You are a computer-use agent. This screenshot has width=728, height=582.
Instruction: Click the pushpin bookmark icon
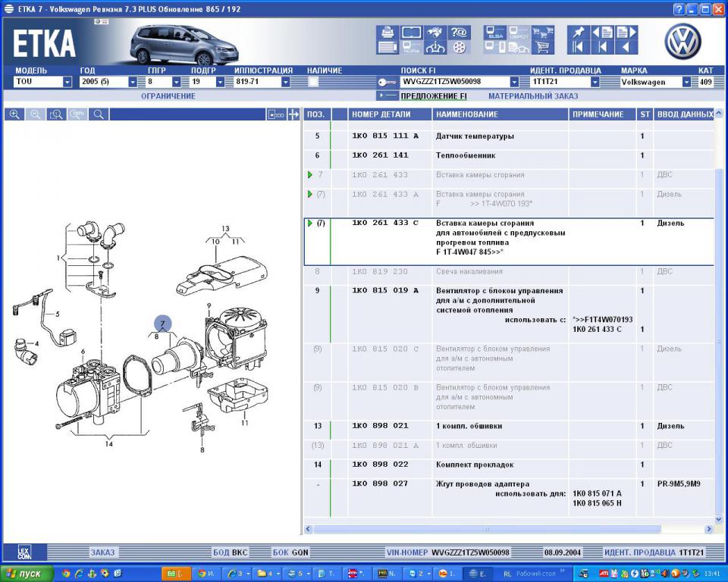tap(578, 32)
